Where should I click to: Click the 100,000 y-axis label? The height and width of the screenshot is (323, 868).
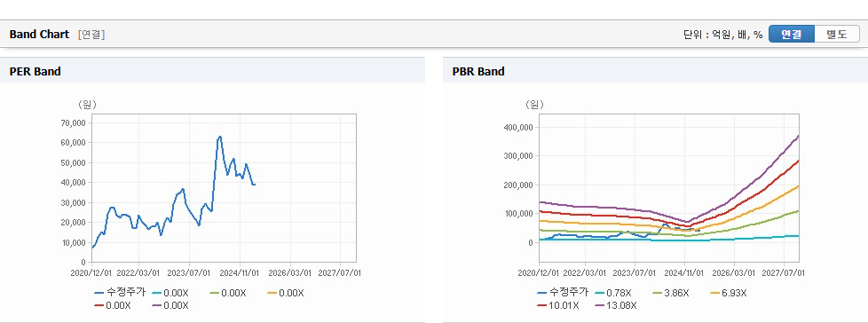point(517,214)
